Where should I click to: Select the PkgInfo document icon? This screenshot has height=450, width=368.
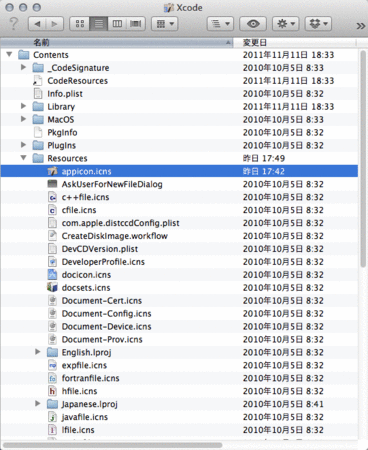(38, 132)
